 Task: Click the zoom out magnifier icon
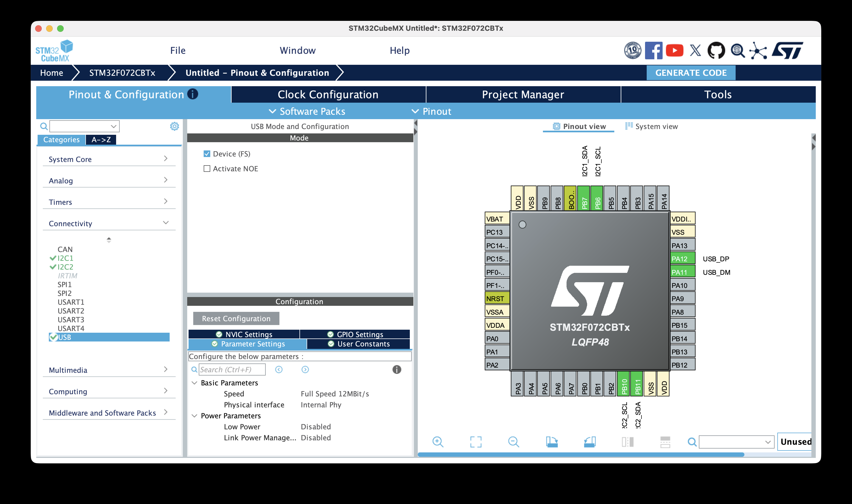(514, 442)
